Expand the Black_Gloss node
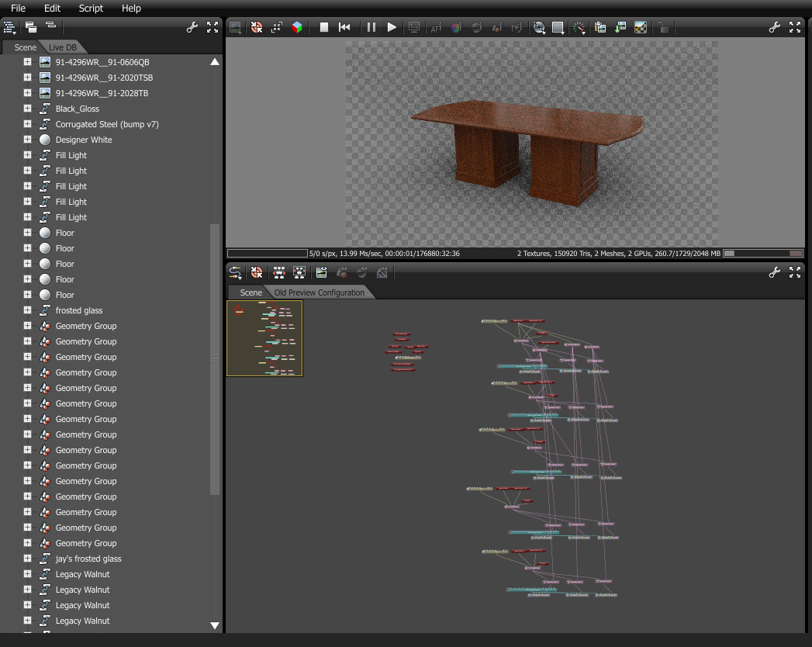Image resolution: width=812 pixels, height=647 pixels. 27,109
